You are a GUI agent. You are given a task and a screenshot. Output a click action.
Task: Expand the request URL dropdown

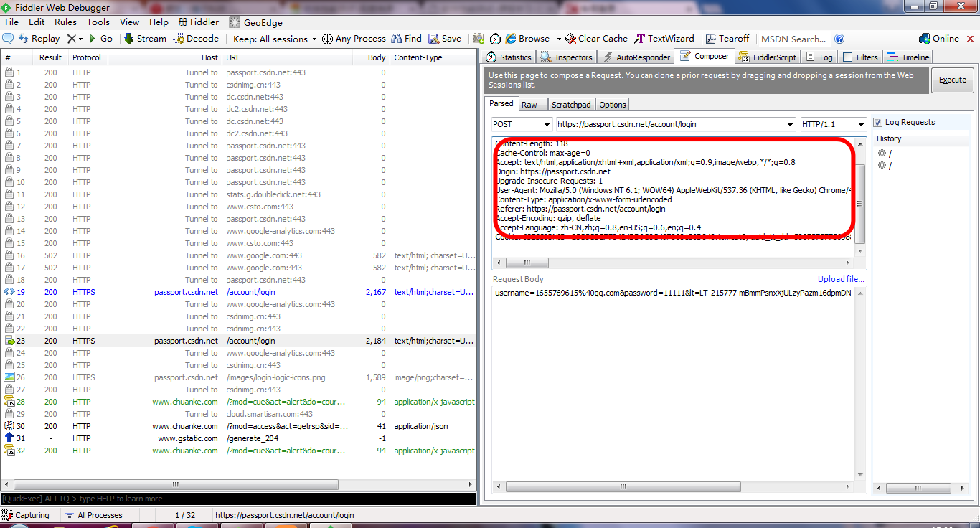pyautogui.click(x=790, y=124)
